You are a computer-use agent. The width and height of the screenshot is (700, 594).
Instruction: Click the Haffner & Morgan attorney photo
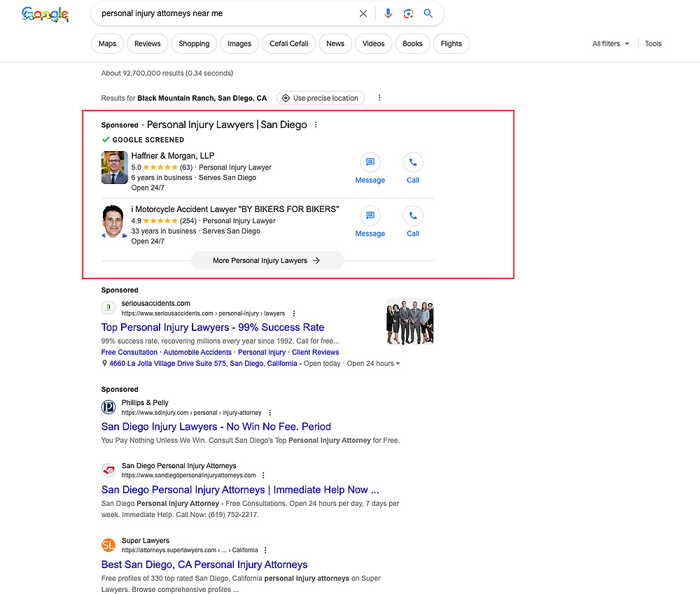pyautogui.click(x=115, y=168)
